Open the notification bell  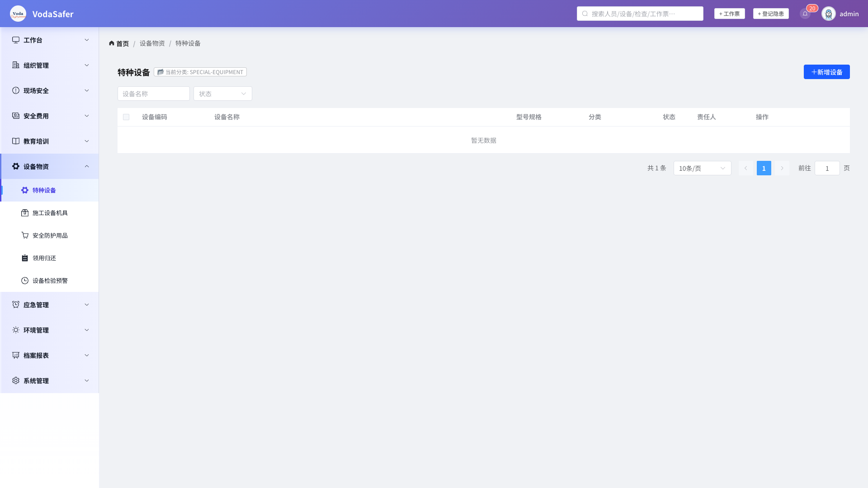(805, 14)
